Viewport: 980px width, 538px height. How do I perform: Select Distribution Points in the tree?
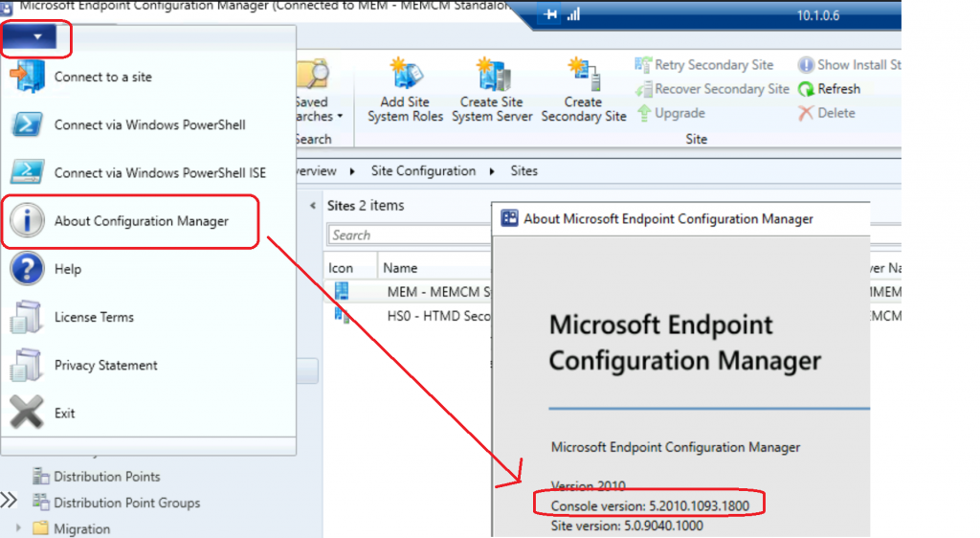pyautogui.click(x=107, y=477)
